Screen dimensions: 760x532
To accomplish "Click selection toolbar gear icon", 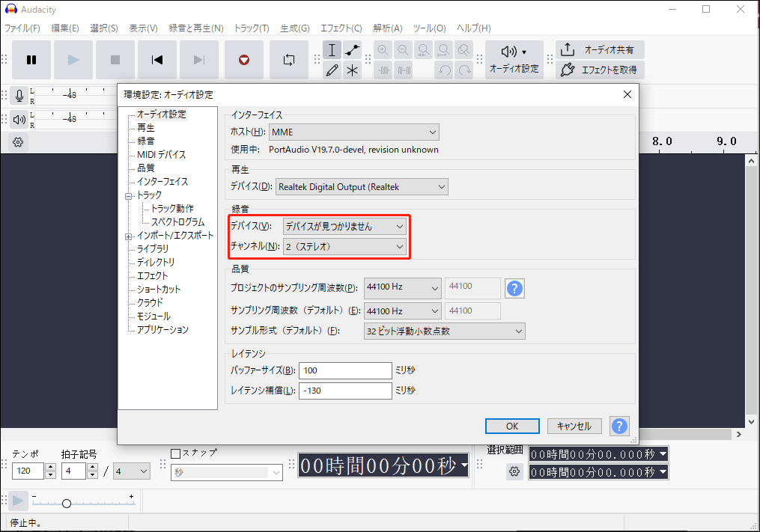I will point(514,471).
